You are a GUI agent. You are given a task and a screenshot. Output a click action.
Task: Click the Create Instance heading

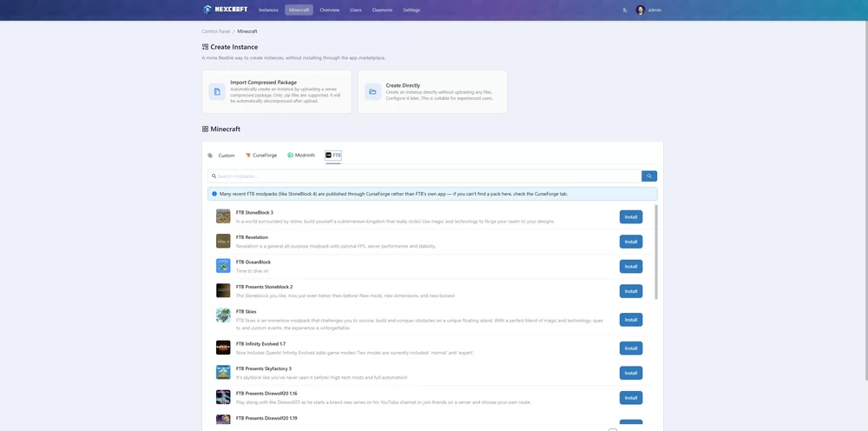234,47
